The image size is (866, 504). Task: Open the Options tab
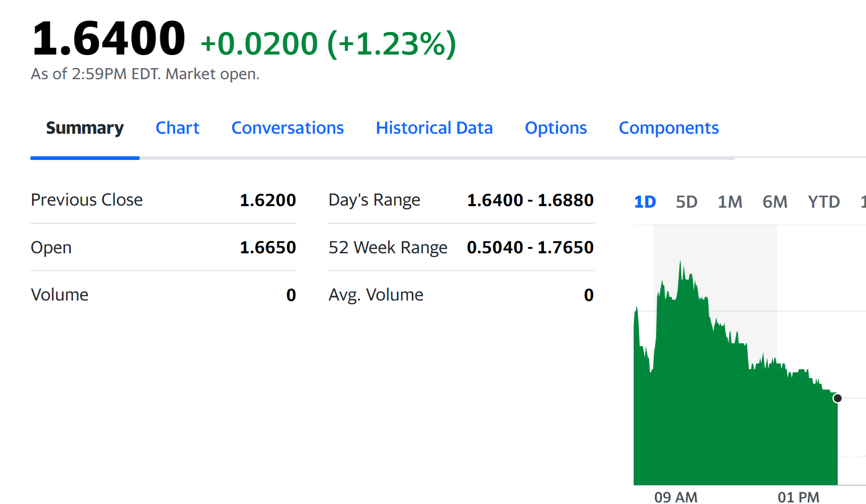tap(556, 128)
